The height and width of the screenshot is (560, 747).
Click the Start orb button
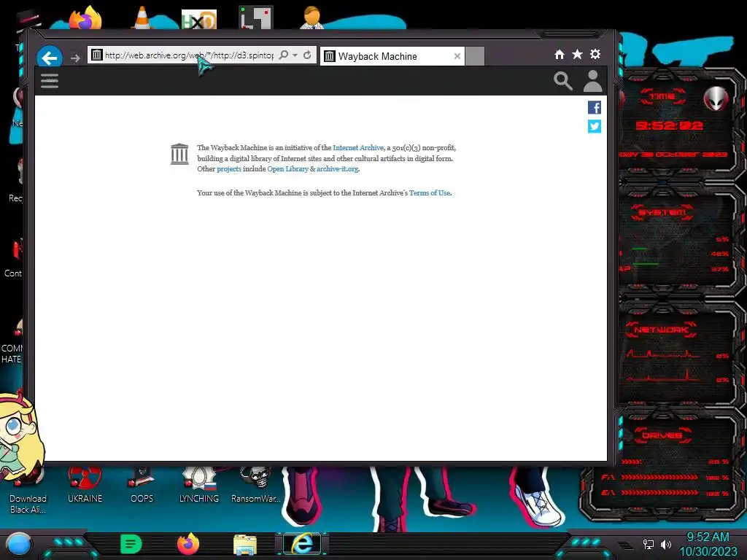click(x=19, y=544)
